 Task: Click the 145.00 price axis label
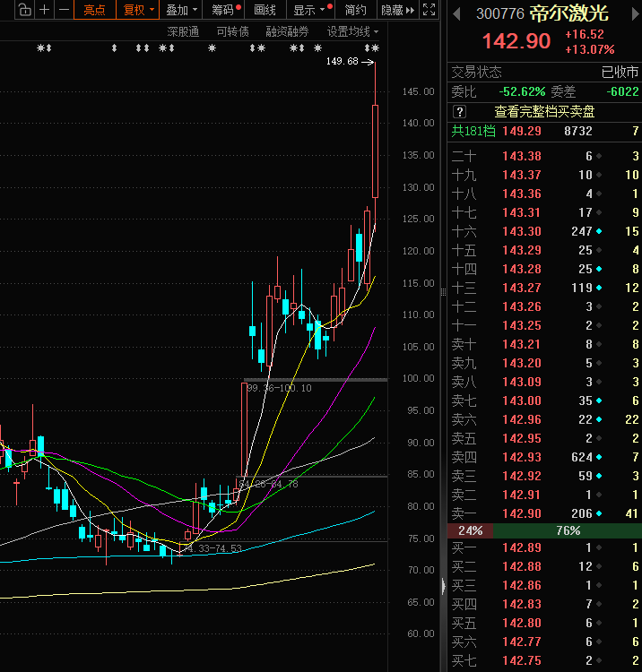pos(418,91)
